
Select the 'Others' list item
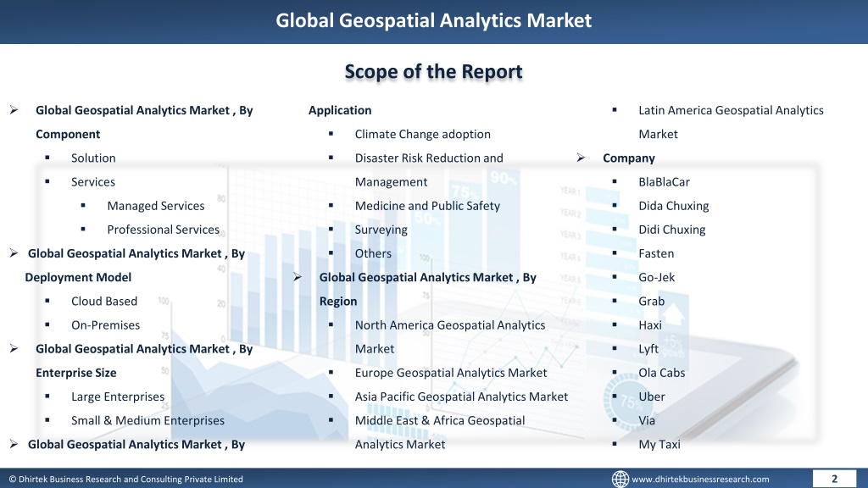tap(373, 253)
